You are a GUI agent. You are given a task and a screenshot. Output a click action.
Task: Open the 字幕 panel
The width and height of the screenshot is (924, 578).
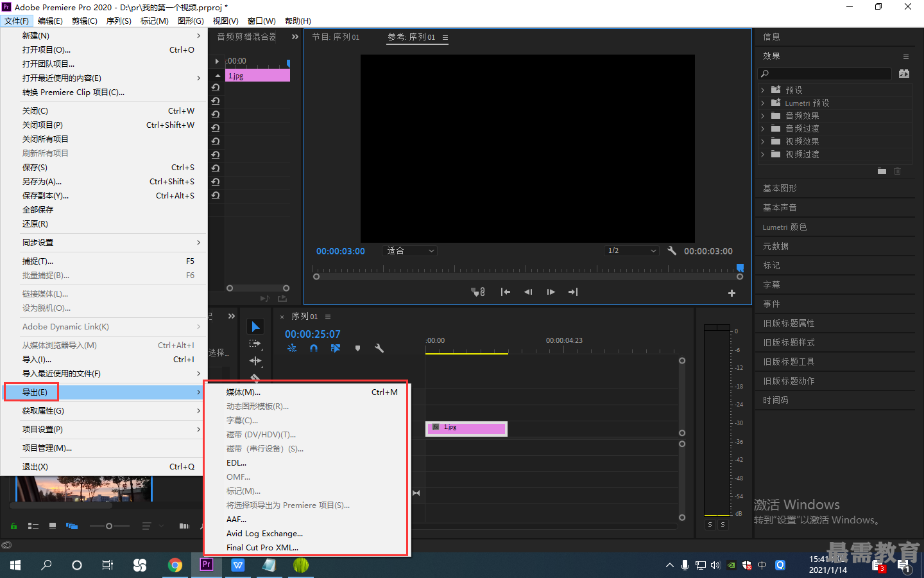(771, 285)
